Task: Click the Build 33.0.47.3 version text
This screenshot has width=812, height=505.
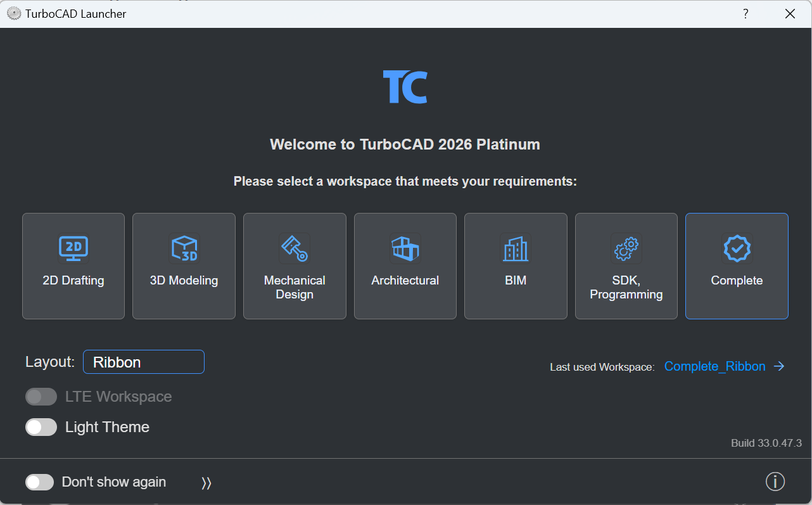Action: (766, 443)
